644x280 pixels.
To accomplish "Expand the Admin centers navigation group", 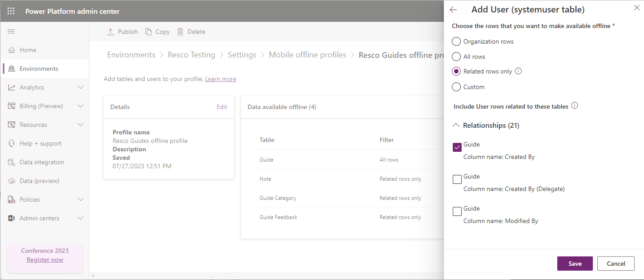I will 80,218.
